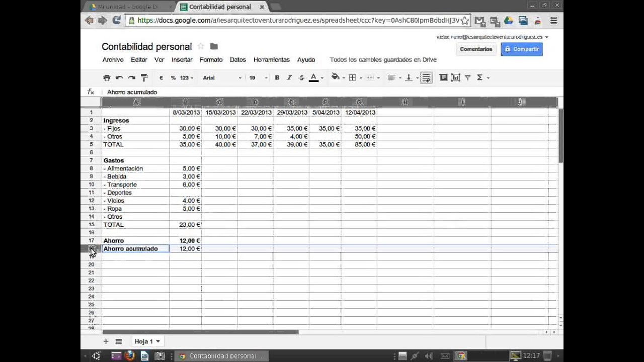644x362 pixels.
Task: Insert a chart
Action: point(455,77)
